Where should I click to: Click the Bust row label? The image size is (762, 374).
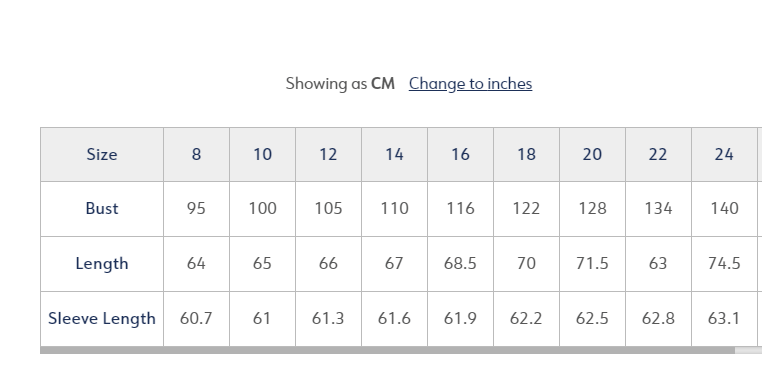(102, 209)
